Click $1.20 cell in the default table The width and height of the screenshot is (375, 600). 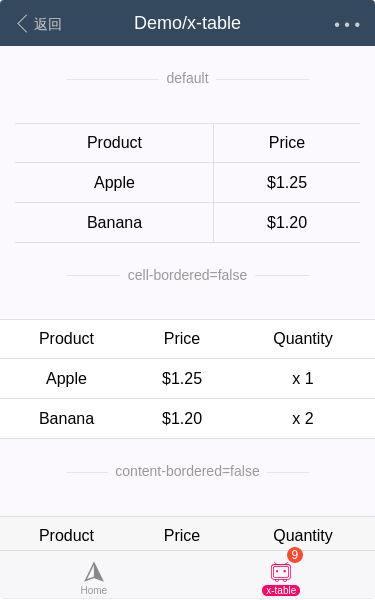[287, 222]
